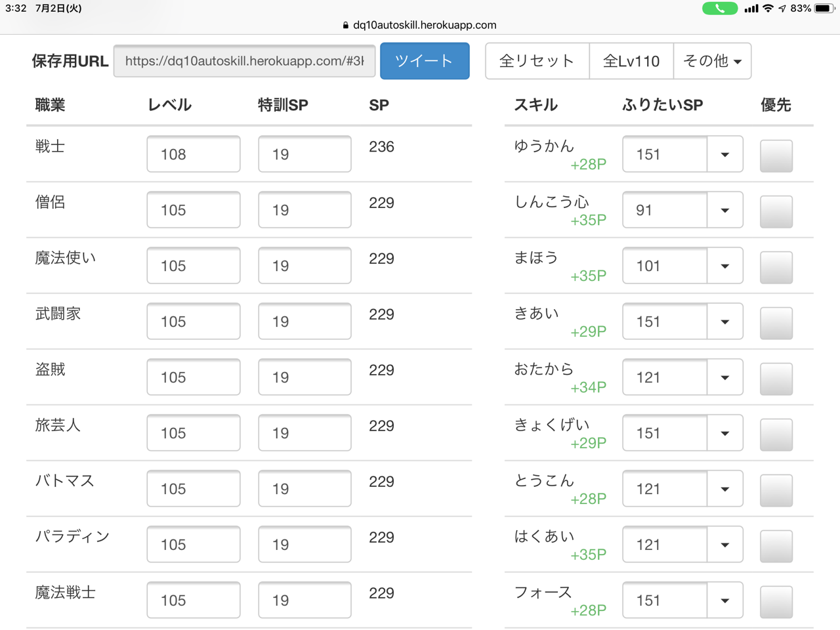Check the battery icon in status bar
Screen dimensions: 840x630
(824, 9)
